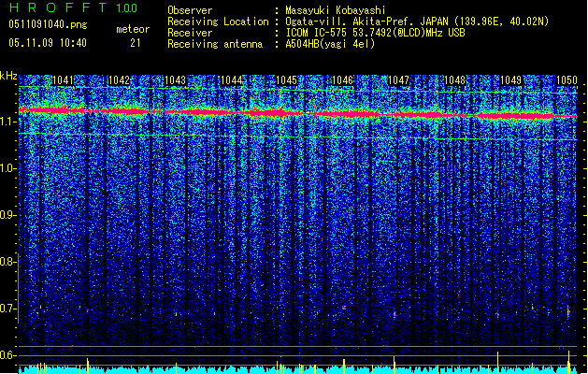Click time marker 1047

tap(398, 80)
